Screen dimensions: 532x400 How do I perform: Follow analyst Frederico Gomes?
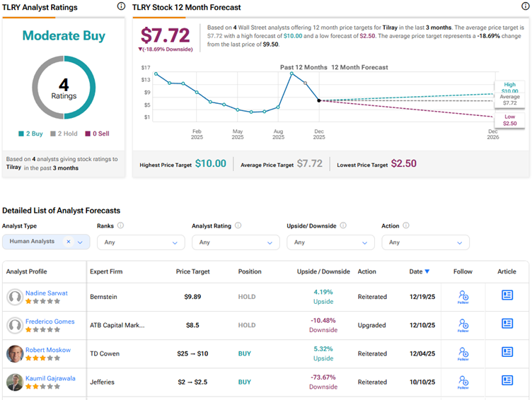pyautogui.click(x=463, y=325)
